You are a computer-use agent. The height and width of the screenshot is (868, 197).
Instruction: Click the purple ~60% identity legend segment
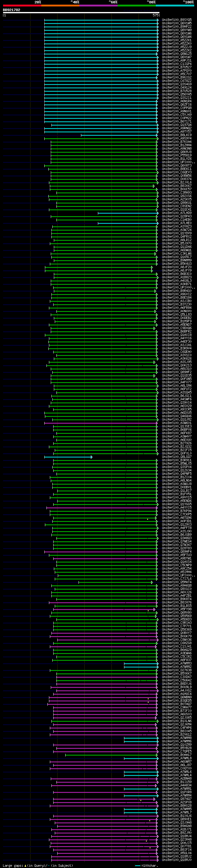pos(98,6)
